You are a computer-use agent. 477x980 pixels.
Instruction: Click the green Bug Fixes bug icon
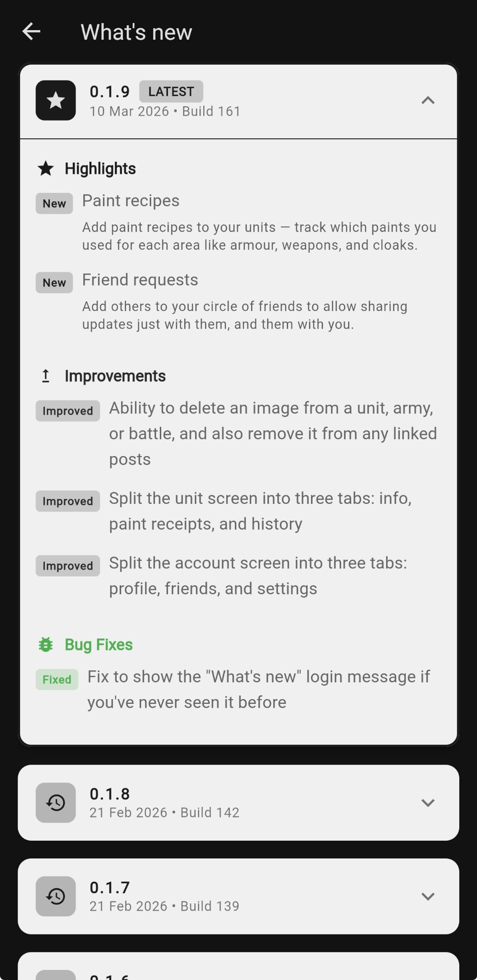click(46, 645)
